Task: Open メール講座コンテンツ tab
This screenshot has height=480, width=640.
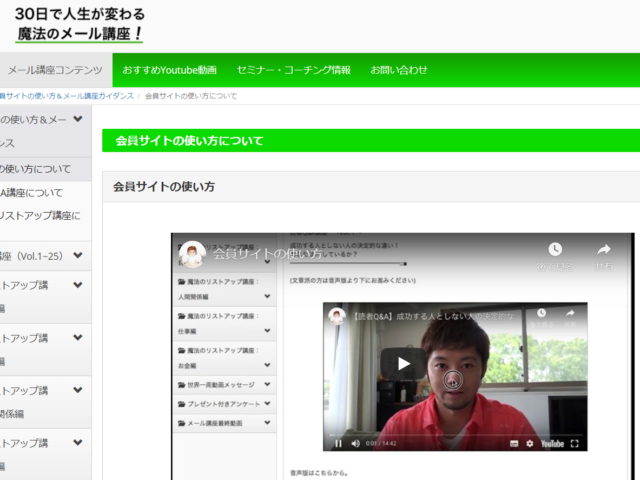Action: [x=56, y=70]
